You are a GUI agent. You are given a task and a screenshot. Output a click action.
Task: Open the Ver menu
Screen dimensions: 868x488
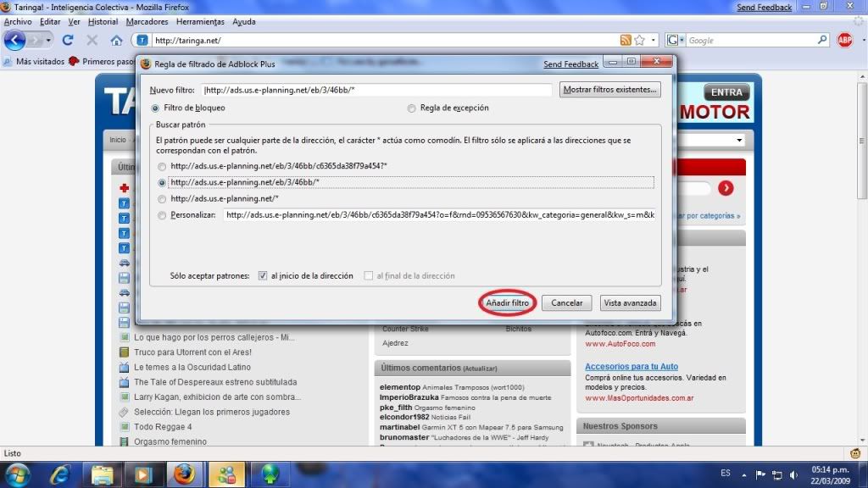point(75,21)
